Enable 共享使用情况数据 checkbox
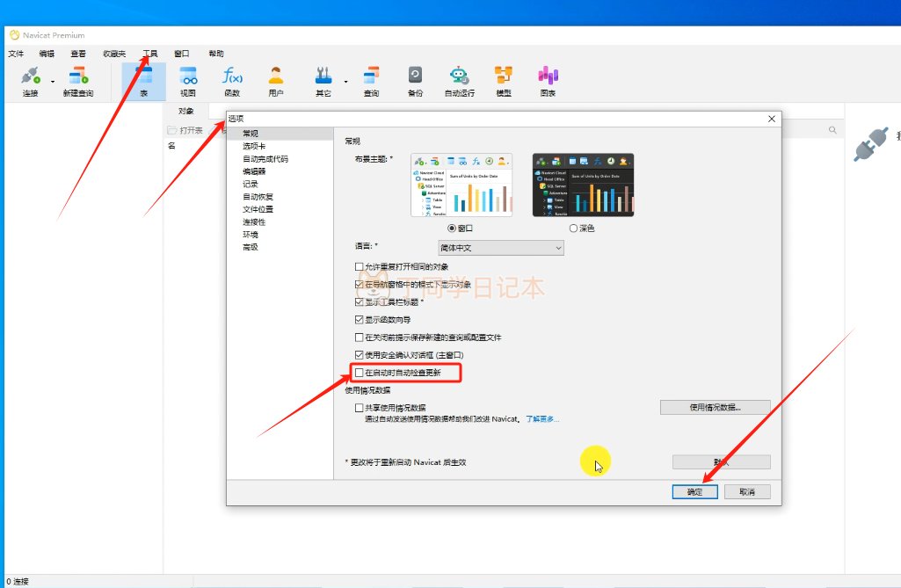This screenshot has width=901, height=588. [x=360, y=408]
